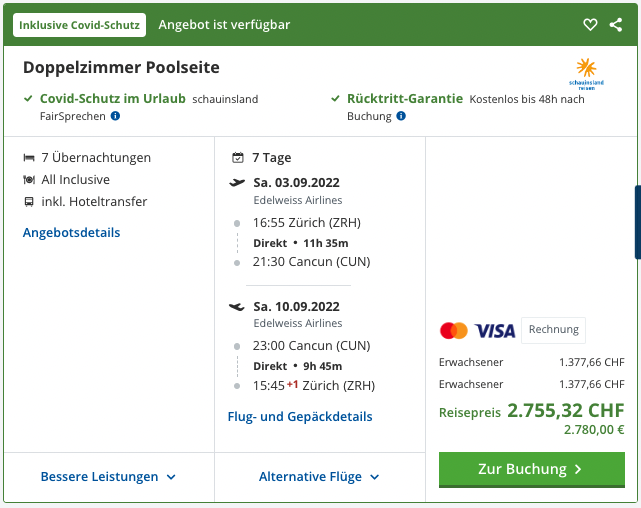Image resolution: width=641 pixels, height=508 pixels.
Task: Open the Angebotsdetails link
Action: tap(71, 233)
